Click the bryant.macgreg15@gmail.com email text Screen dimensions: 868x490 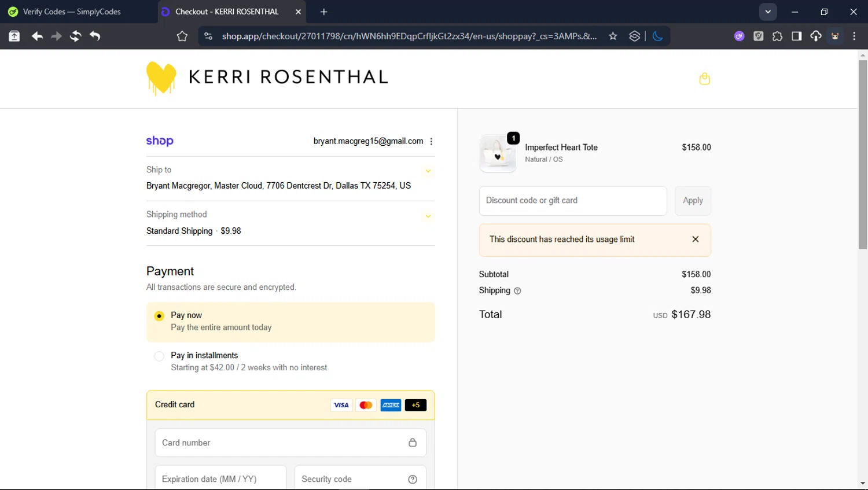pos(368,141)
